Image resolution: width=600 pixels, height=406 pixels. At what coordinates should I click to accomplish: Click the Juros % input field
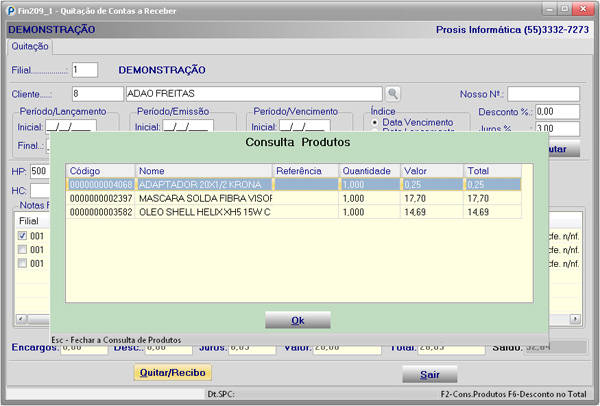(x=557, y=128)
